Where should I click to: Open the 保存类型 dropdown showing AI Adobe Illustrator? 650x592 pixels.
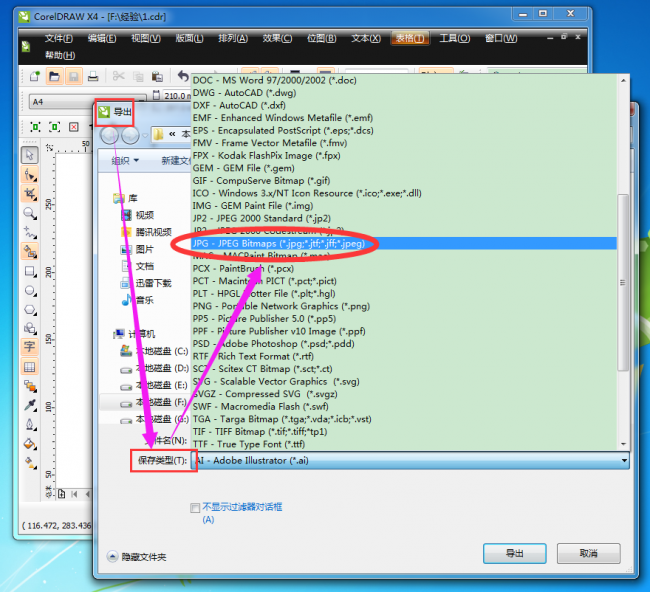(x=411, y=461)
